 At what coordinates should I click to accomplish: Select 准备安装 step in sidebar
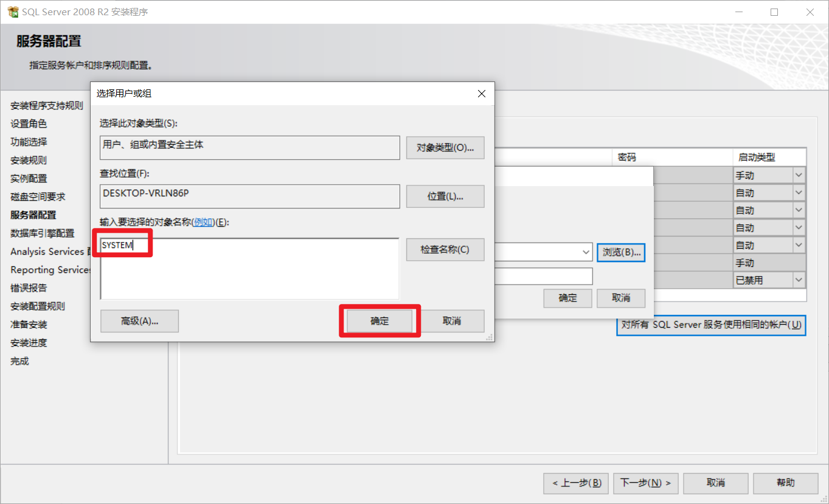(x=29, y=324)
